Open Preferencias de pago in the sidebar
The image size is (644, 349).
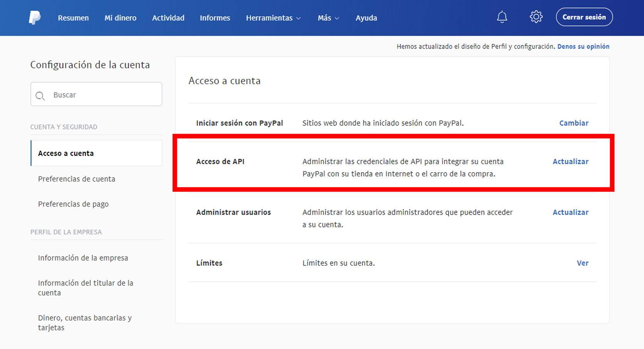tap(73, 204)
